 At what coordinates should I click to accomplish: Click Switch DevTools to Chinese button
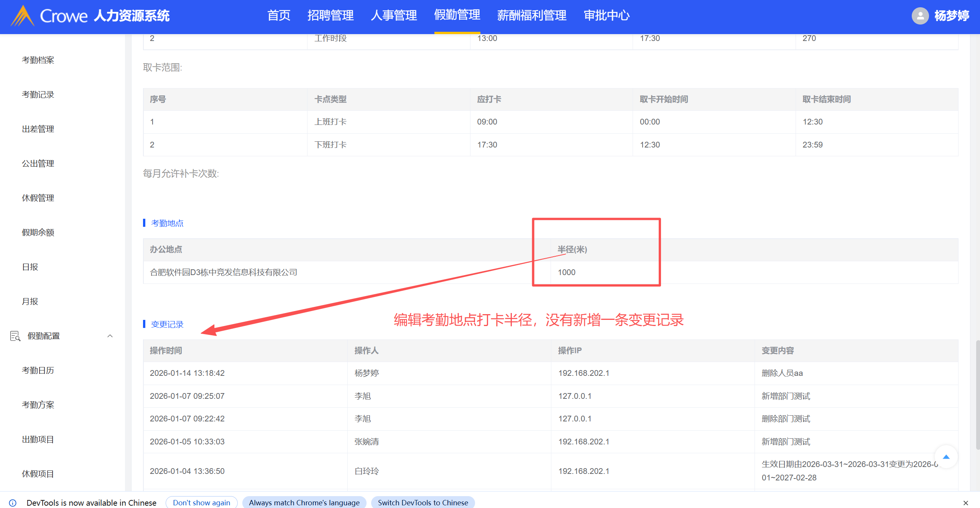pyautogui.click(x=423, y=503)
